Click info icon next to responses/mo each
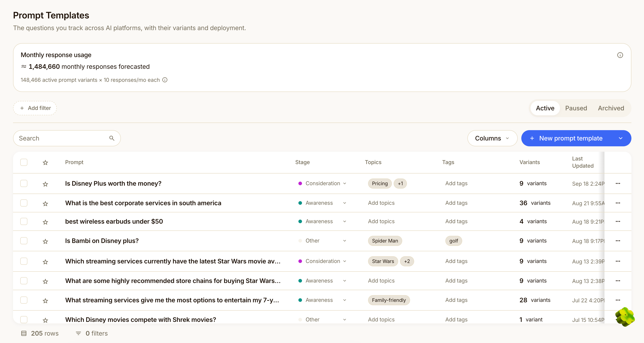The height and width of the screenshot is (343, 644). 165,80
